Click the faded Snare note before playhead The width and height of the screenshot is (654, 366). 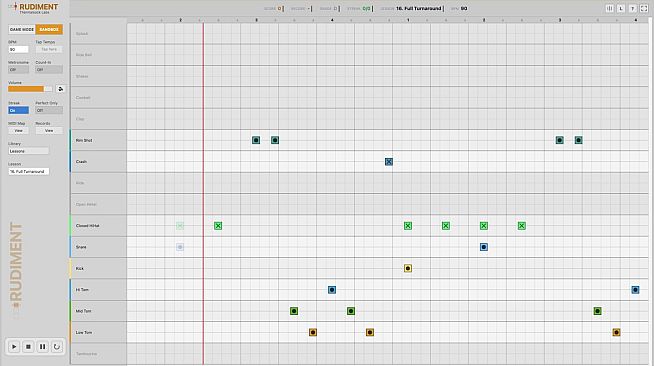point(180,247)
